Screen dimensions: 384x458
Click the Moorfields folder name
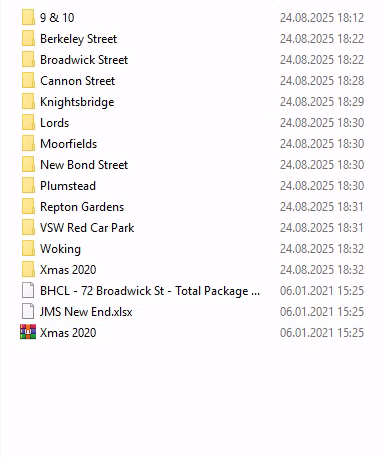[x=68, y=144]
